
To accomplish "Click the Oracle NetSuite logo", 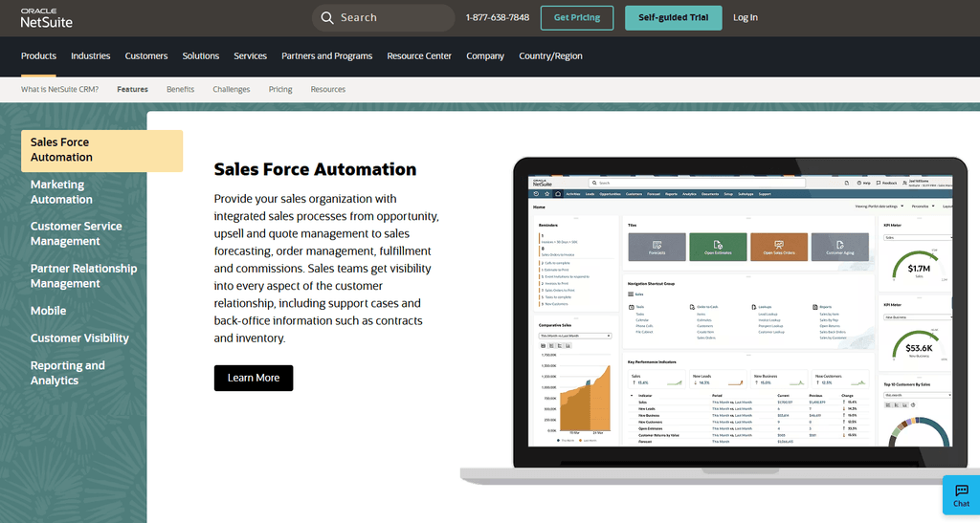I will tap(46, 19).
